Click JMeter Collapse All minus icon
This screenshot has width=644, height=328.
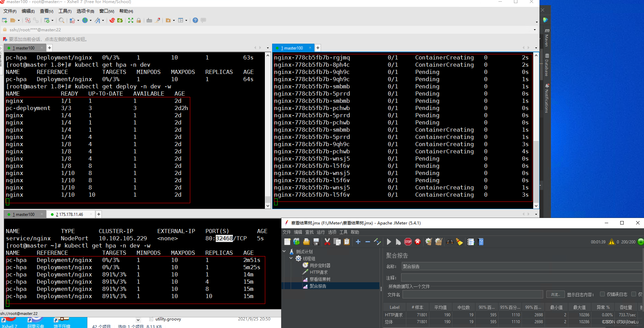pyautogui.click(x=368, y=242)
